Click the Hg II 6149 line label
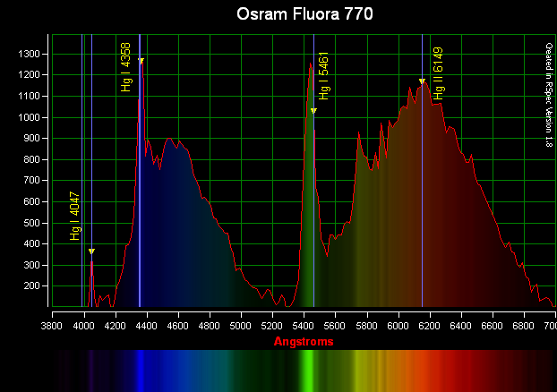Viewport: 557px width, 392px height. (439, 73)
